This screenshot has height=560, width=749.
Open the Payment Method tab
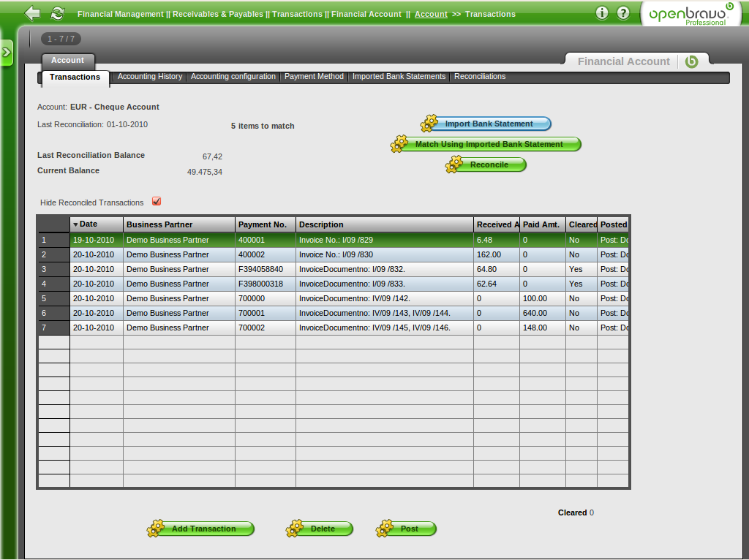[314, 76]
